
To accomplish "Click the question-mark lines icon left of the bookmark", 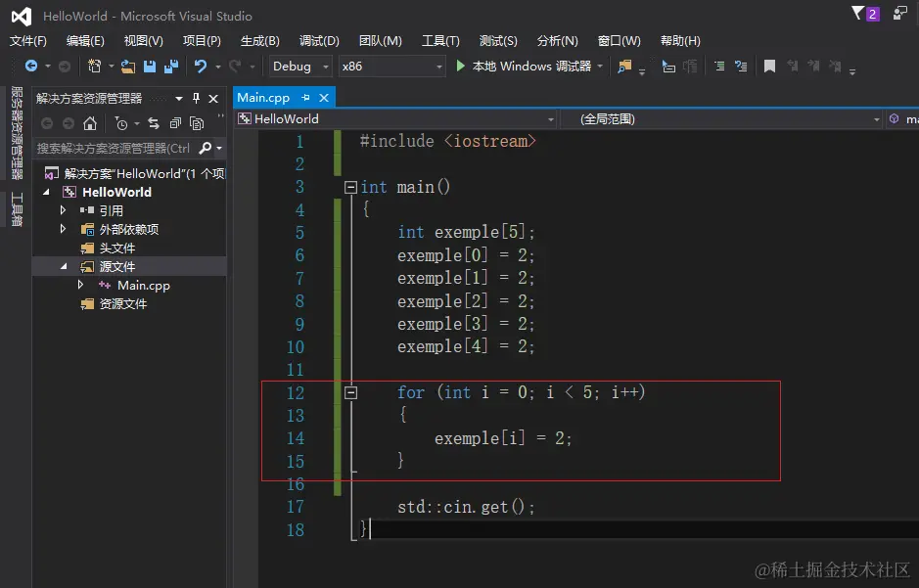I will coord(741,67).
